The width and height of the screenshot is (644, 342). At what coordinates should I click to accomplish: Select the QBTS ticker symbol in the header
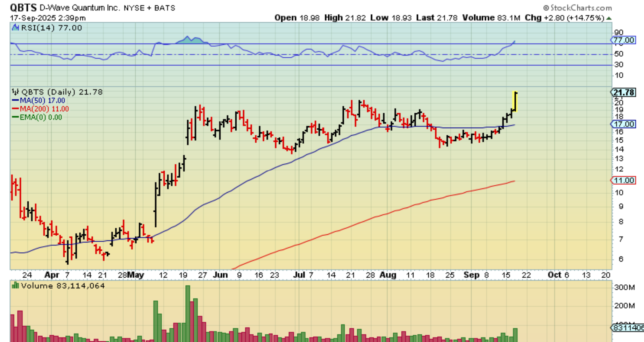click(23, 7)
